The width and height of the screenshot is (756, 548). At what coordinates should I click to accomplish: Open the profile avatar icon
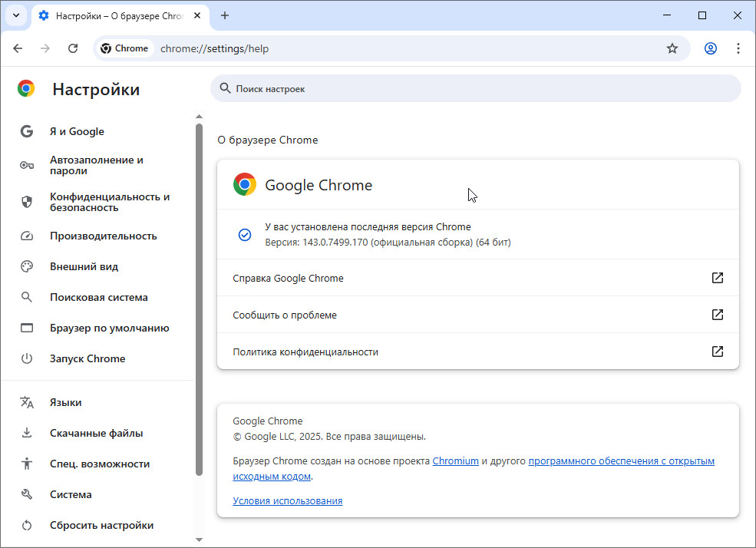coord(711,48)
